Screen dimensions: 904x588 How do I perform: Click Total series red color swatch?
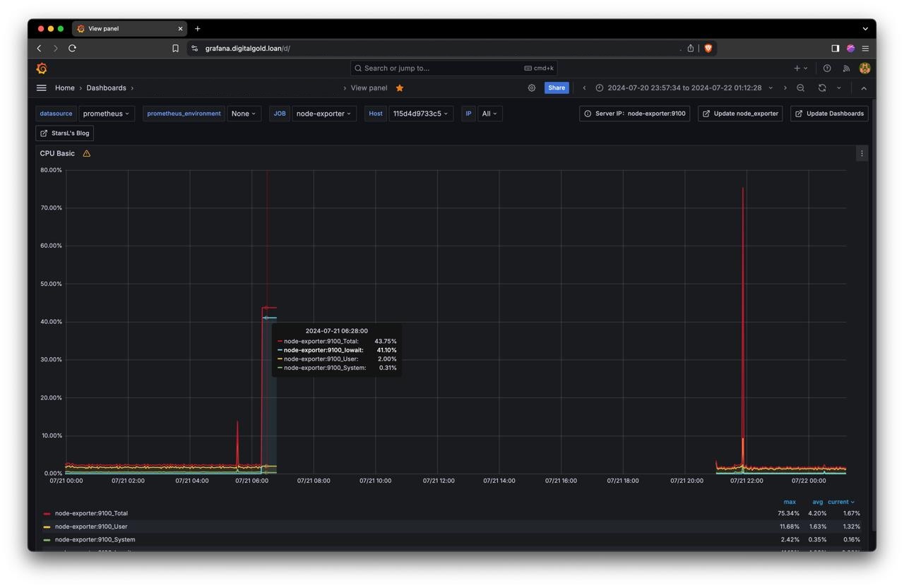click(47, 514)
